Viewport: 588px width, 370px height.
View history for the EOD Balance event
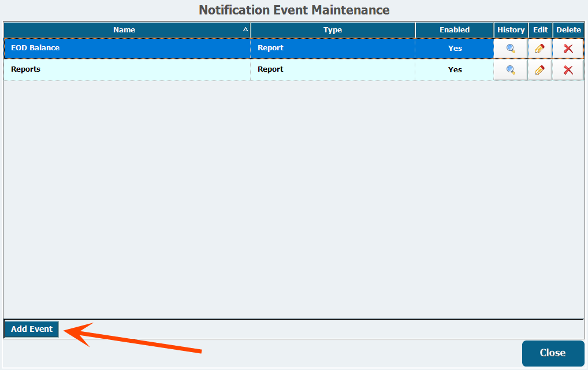coord(511,49)
